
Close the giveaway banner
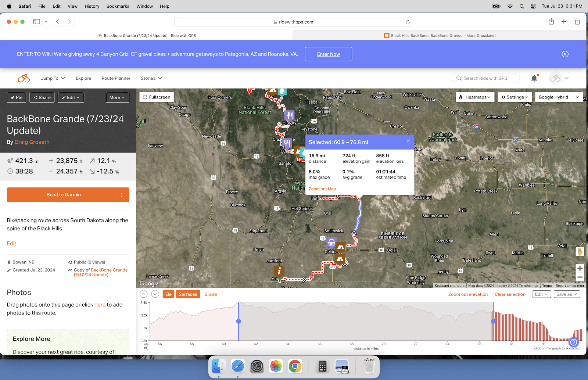(x=565, y=54)
